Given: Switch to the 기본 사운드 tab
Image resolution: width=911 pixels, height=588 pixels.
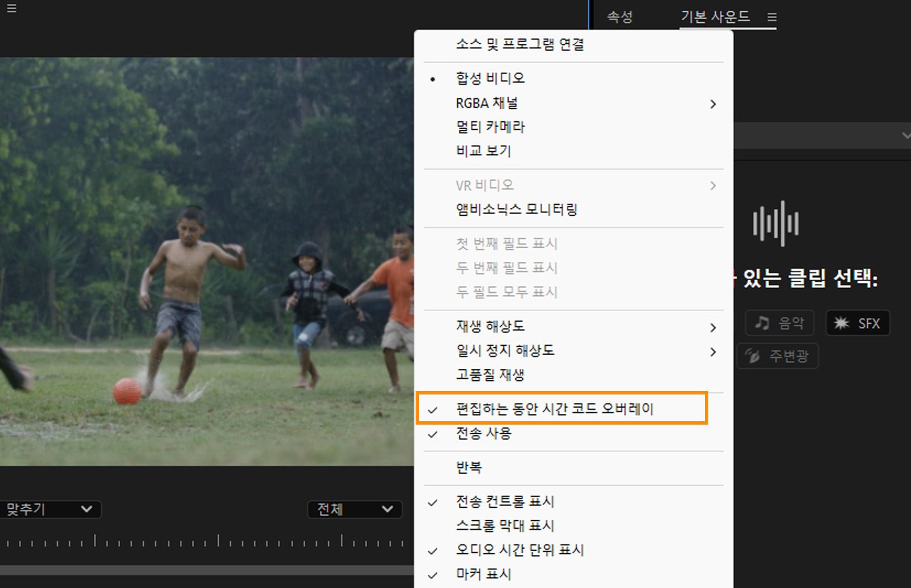Looking at the screenshot, I should click(x=715, y=17).
